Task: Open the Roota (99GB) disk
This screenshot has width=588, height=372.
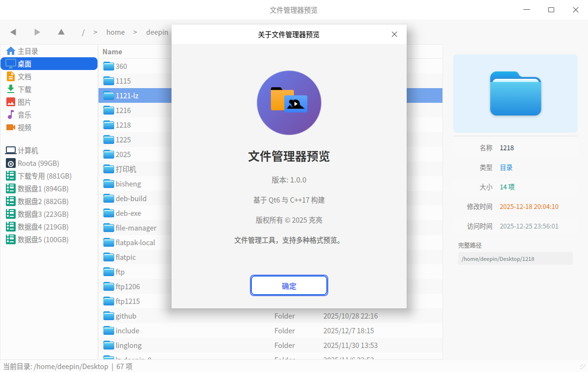Action: [49, 163]
